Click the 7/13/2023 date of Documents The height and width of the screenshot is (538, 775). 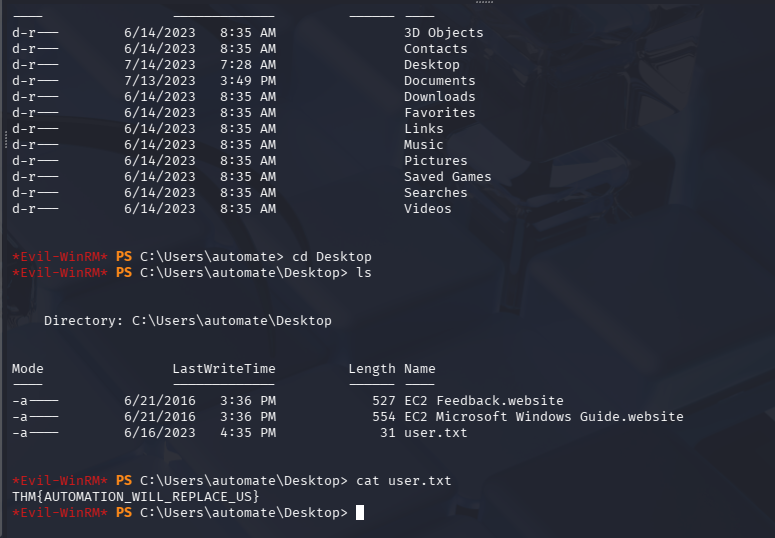point(160,81)
